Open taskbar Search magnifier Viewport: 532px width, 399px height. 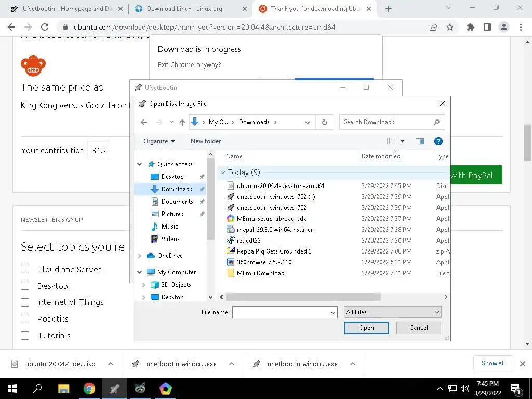coord(37,389)
